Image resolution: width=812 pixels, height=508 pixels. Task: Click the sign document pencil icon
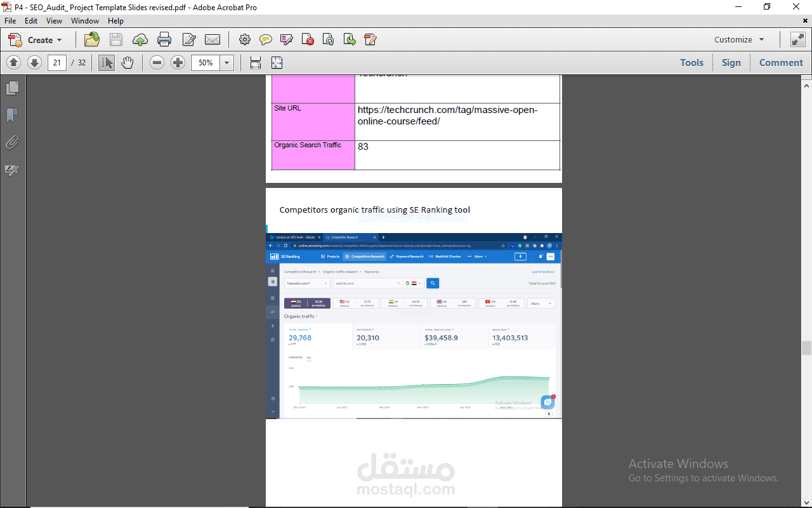click(x=188, y=40)
